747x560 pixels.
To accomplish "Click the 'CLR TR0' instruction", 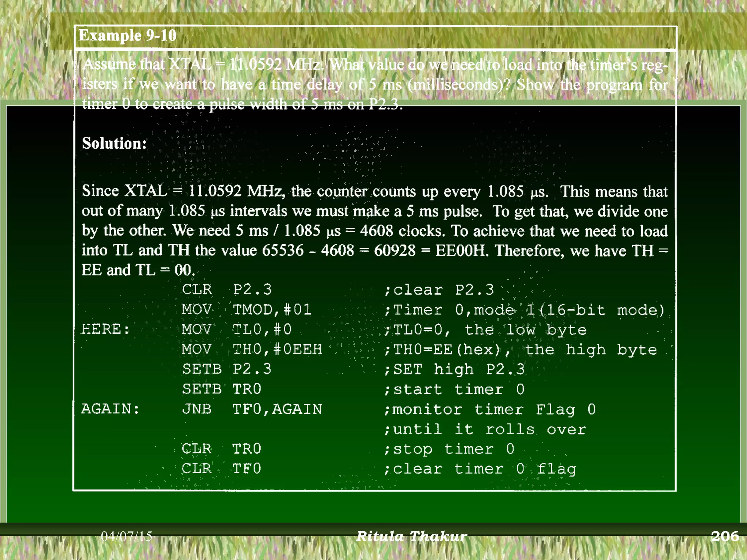I will pos(222,448).
